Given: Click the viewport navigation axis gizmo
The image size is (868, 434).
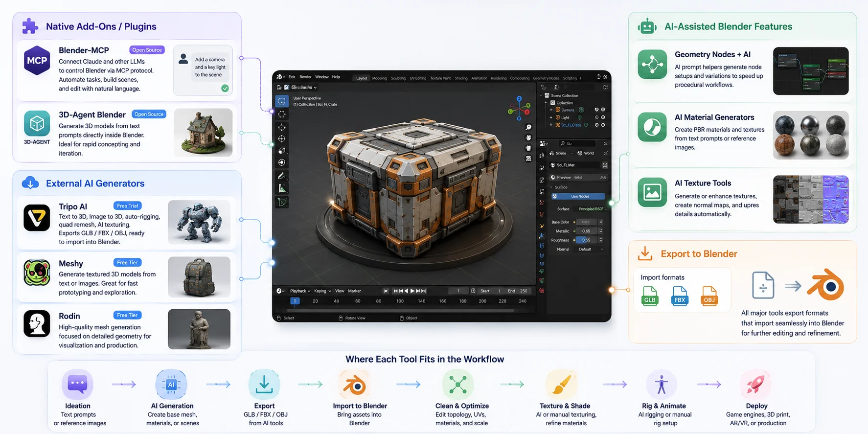Looking at the screenshot, I should [x=519, y=108].
